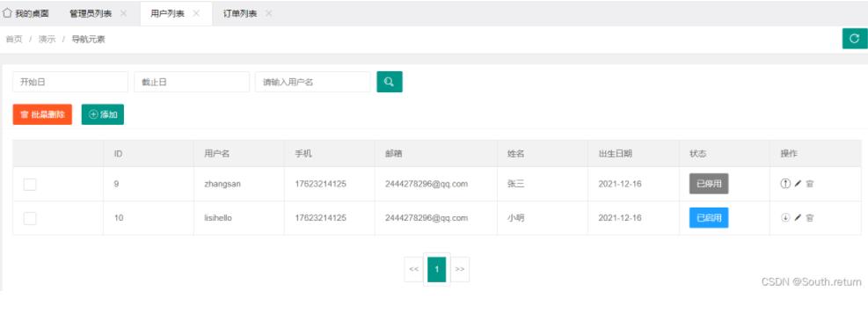Click the 状态 column header
Image resolution: width=868 pixels, height=321 pixels.
coord(698,154)
